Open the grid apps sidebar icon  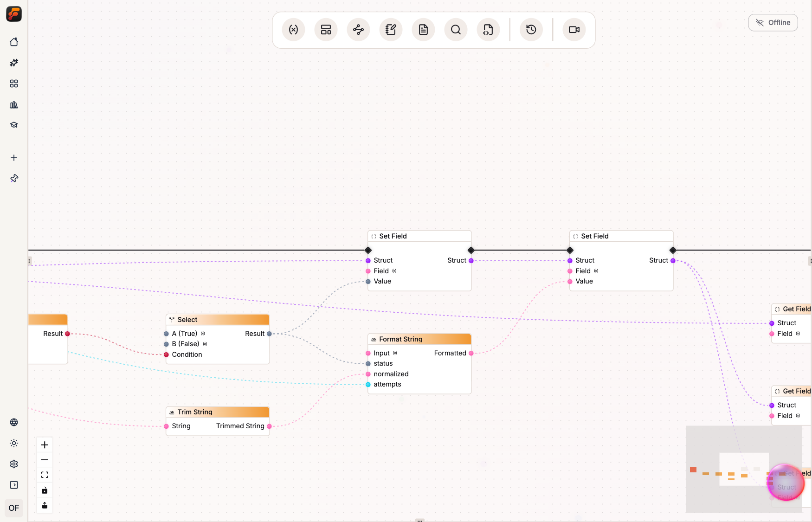[x=14, y=84]
